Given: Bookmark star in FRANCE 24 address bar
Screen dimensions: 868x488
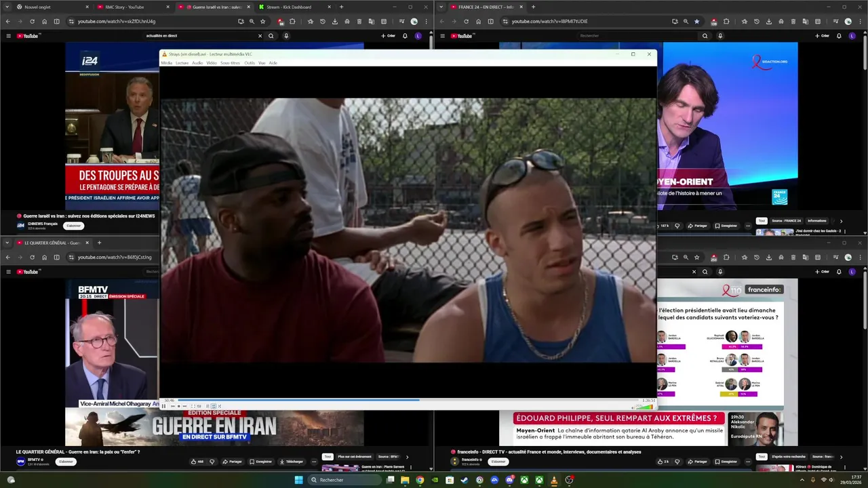Looking at the screenshot, I should 696,21.
